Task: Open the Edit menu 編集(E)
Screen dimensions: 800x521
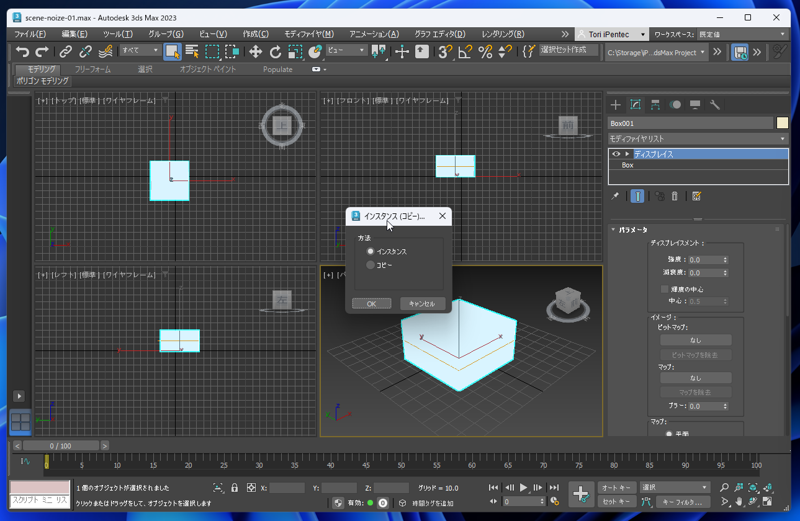Action: pyautogui.click(x=74, y=34)
